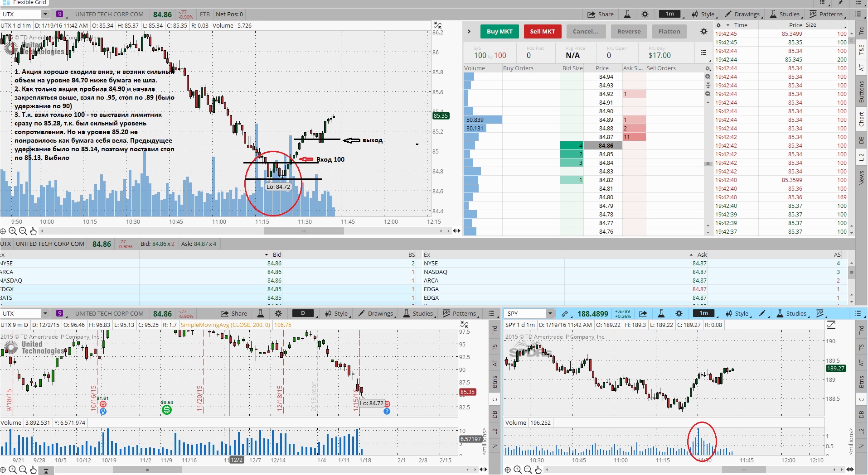Click horizontal scrollbar under top UTX chart

[304, 231]
